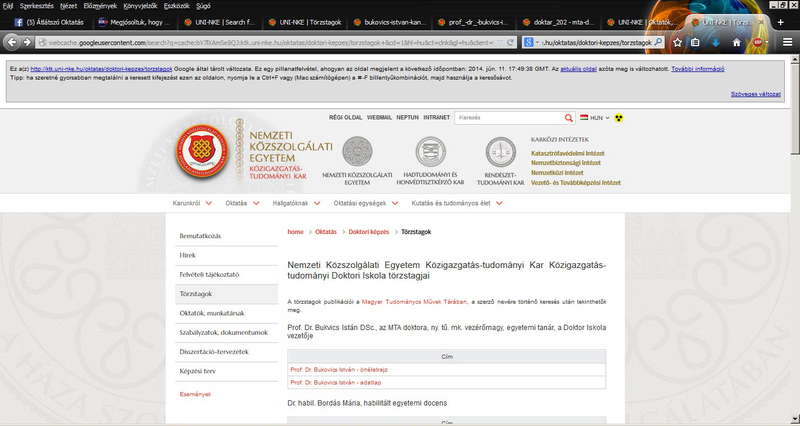The image size is (800, 426).
Task: Open the Adblock Plus toolbar icon
Action: click(x=758, y=43)
